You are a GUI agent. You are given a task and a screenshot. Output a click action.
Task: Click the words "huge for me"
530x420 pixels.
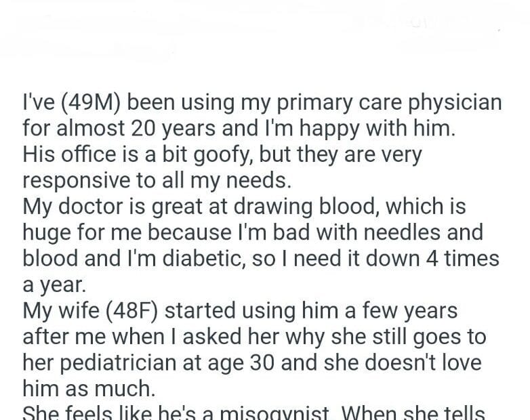click(77, 232)
